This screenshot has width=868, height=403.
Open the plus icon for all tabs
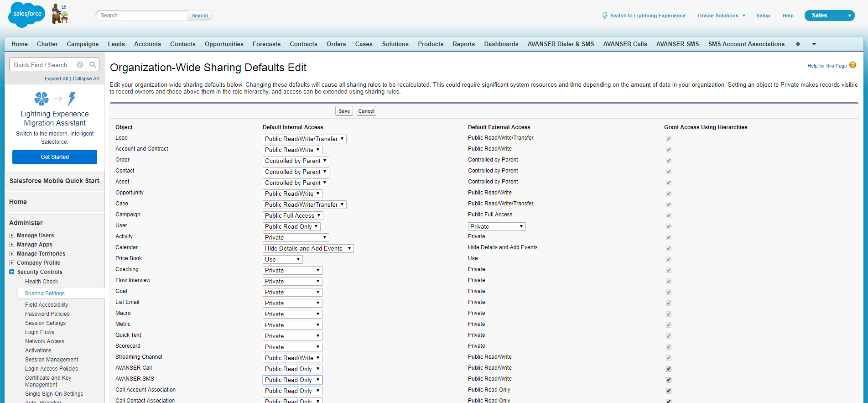click(x=798, y=44)
